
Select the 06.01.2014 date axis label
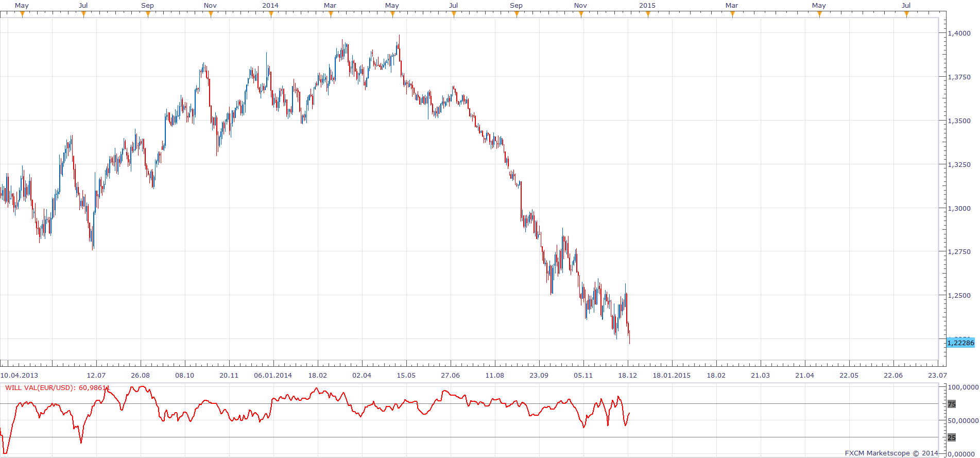click(273, 375)
